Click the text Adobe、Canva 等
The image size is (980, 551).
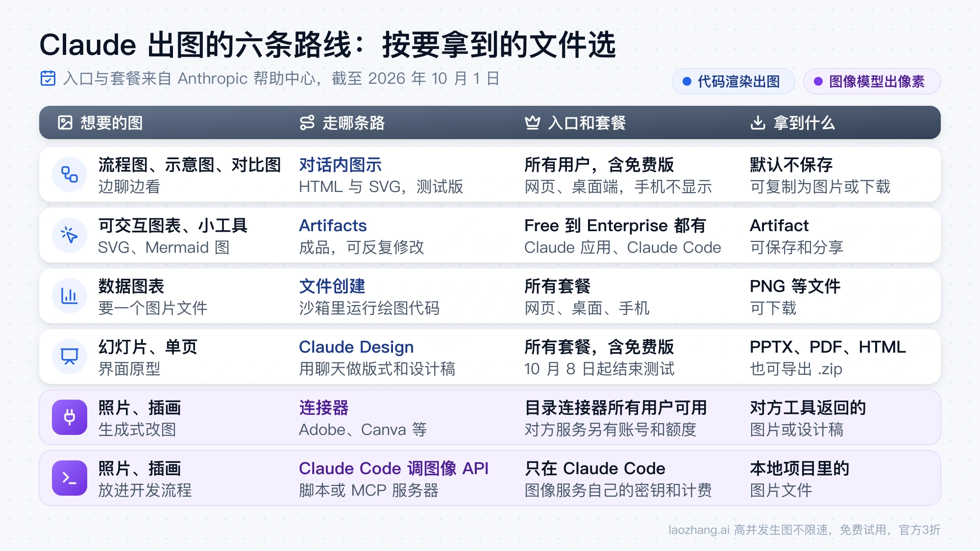tap(363, 430)
